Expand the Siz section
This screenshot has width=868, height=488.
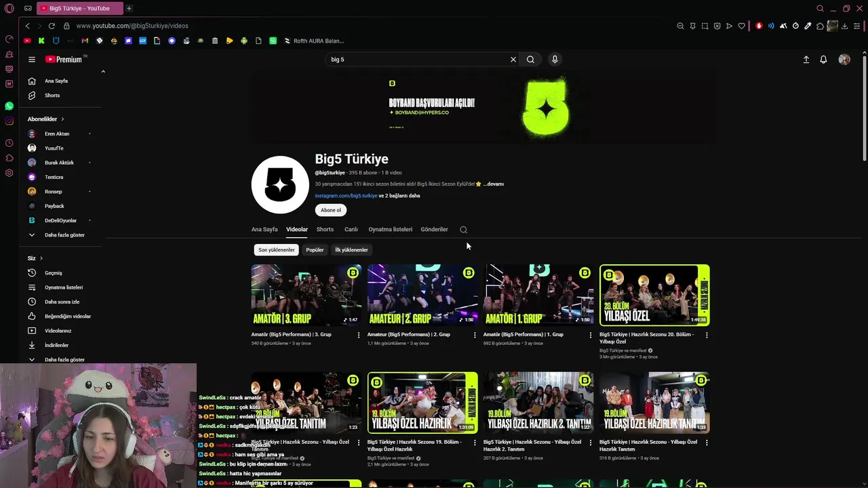[x=35, y=258]
